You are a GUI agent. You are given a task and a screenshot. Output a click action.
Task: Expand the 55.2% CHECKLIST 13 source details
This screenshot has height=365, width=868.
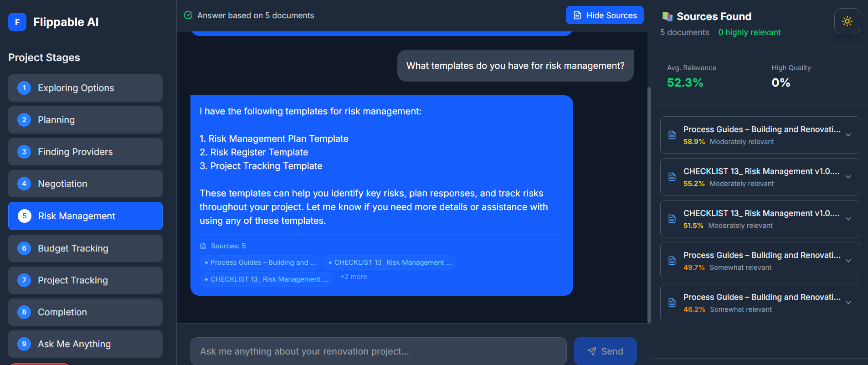[x=848, y=177]
